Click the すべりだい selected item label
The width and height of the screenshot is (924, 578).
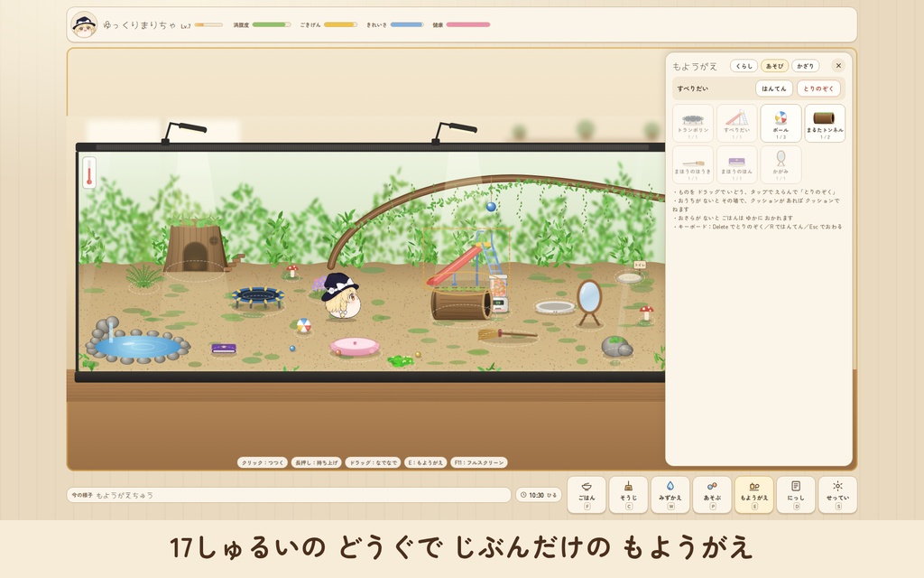pos(692,89)
